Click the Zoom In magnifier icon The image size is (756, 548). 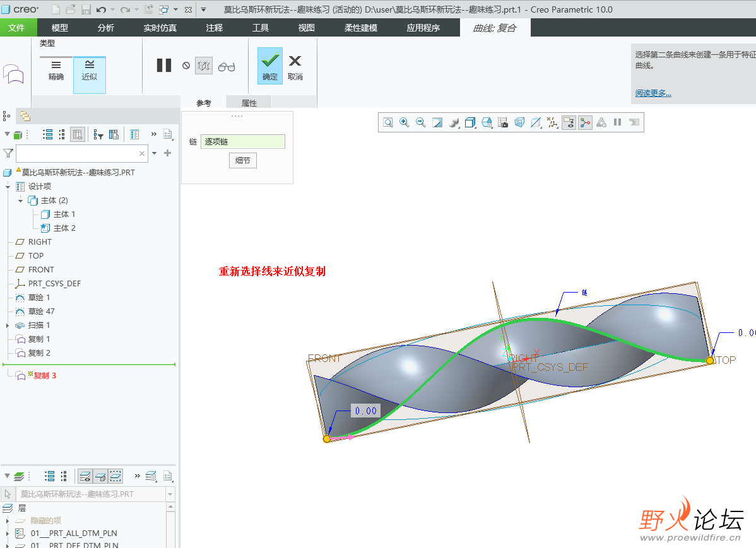[405, 122]
